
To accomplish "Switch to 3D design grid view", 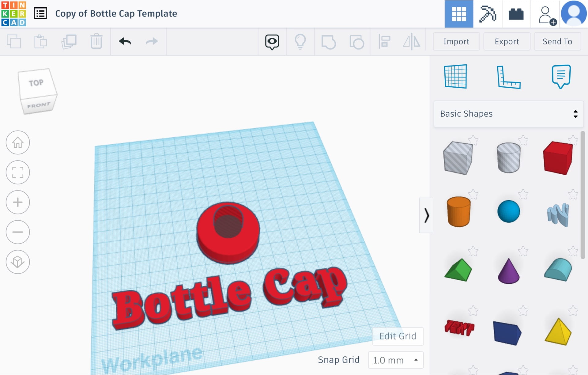I will coord(459,14).
